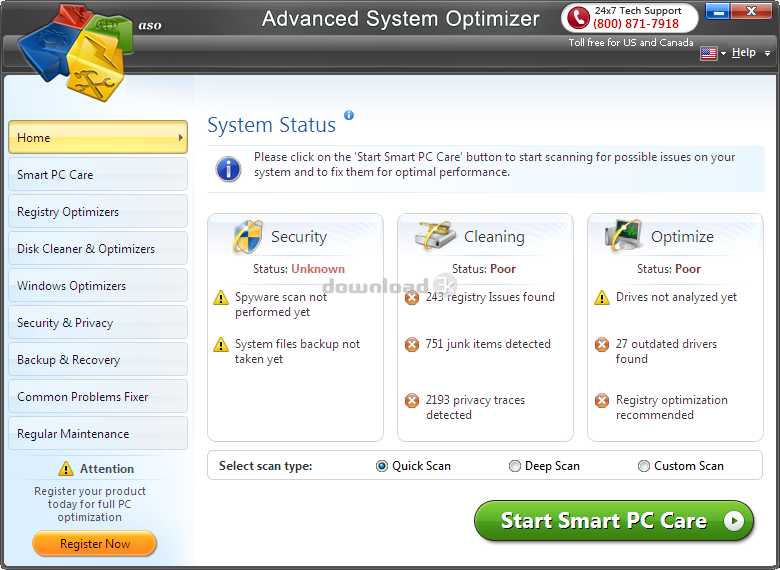Click the Cleaning drive icon
Image resolution: width=780 pixels, height=570 pixels.
click(x=435, y=236)
